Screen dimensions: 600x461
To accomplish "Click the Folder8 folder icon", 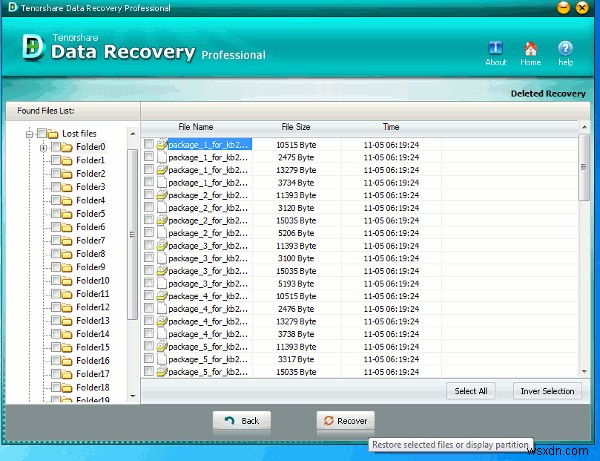I will pos(67,254).
